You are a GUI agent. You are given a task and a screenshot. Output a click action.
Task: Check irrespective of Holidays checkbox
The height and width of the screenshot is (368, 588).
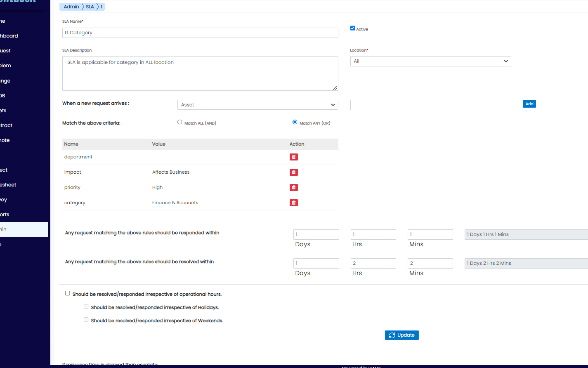click(x=86, y=307)
